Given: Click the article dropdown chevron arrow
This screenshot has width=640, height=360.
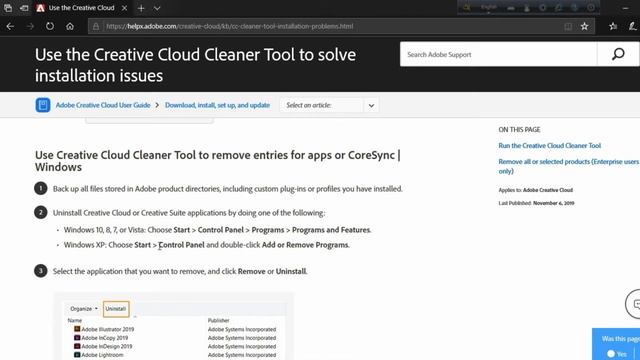Looking at the screenshot, I should (371, 105).
